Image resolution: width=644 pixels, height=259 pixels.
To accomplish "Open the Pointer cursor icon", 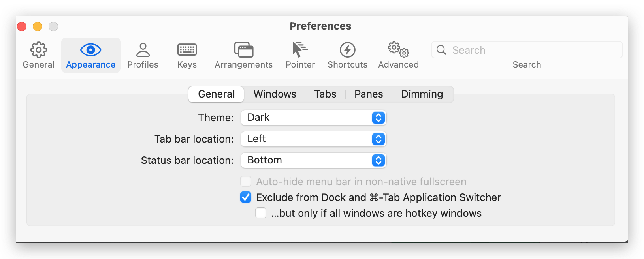I will (300, 50).
